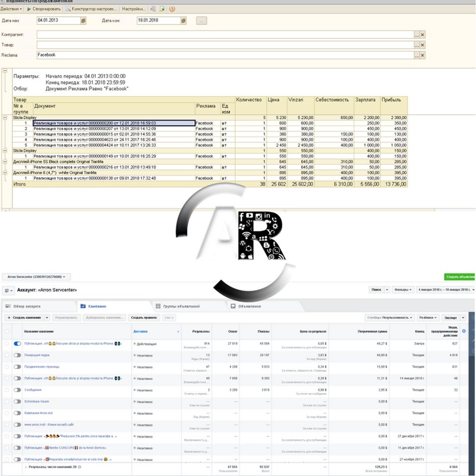Screen dimensions: 476x476
Task: Open Конструктор настроек from the toolbar
Action: pos(91,9)
